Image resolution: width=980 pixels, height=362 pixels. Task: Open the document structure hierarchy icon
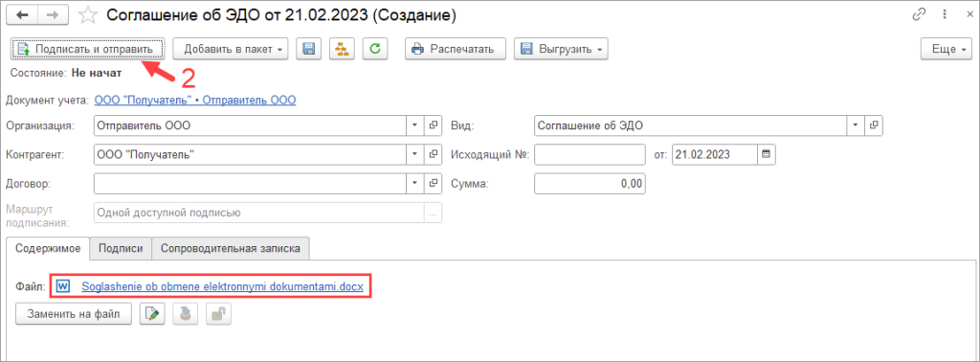[342, 49]
